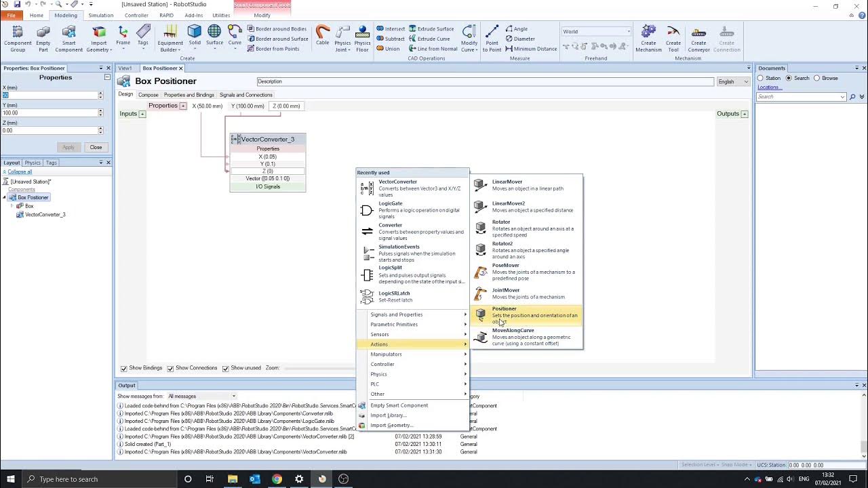Viewport: 868px width, 488px height.
Task: Toggle Show Bindings checkbox
Action: 123,368
